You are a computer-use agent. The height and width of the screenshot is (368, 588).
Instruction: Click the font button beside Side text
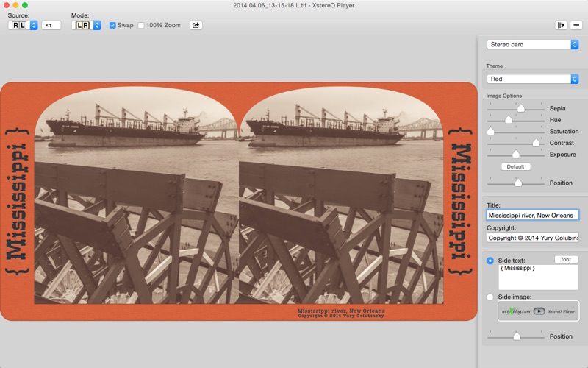566,260
